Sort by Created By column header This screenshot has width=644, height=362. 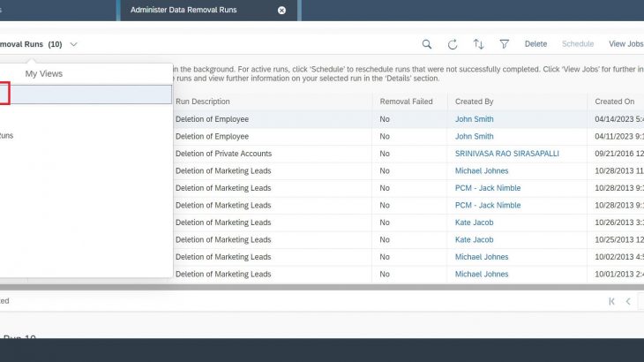click(x=474, y=102)
